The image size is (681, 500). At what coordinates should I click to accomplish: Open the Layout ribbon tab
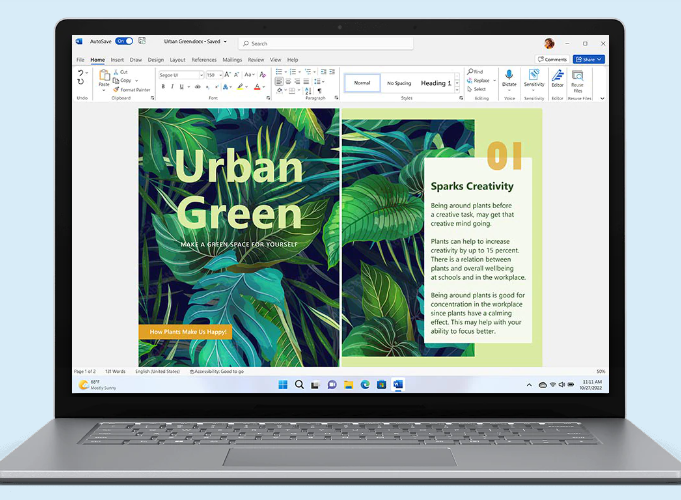pyautogui.click(x=177, y=60)
